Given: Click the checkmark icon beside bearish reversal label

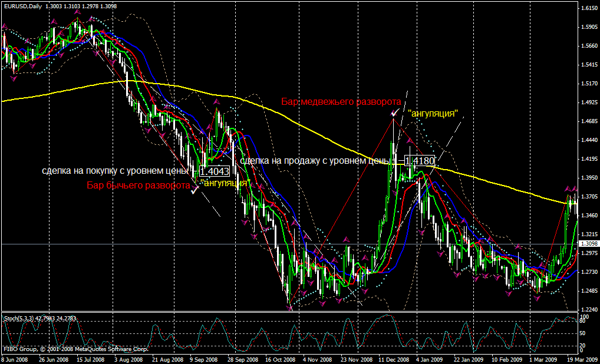Looking at the screenshot, I should coord(394,112).
